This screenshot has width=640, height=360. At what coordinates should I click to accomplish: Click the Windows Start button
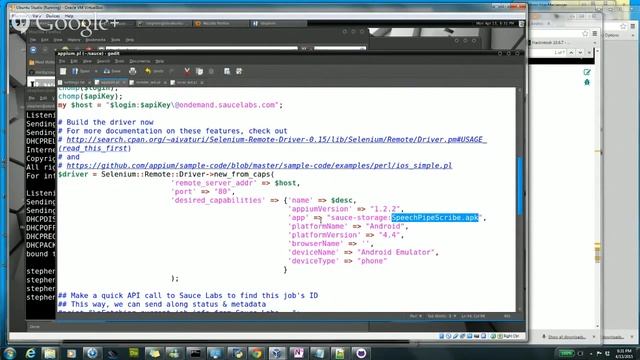click(x=9, y=353)
